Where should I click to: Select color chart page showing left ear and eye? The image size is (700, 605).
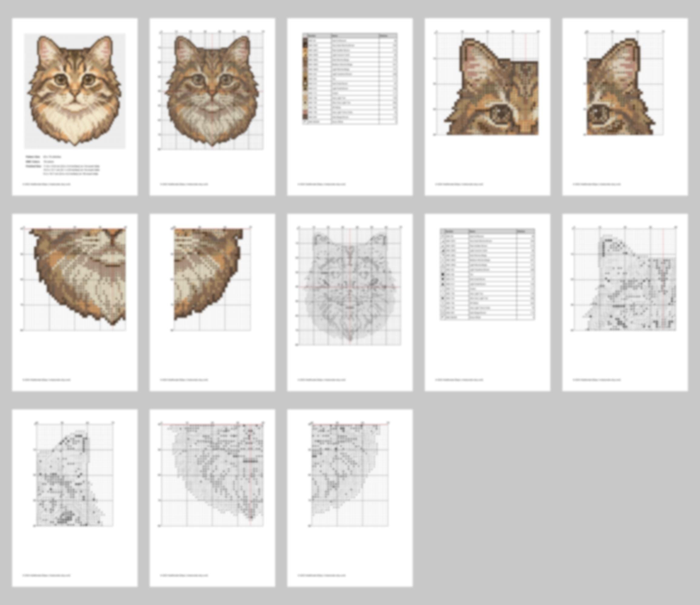(487, 107)
